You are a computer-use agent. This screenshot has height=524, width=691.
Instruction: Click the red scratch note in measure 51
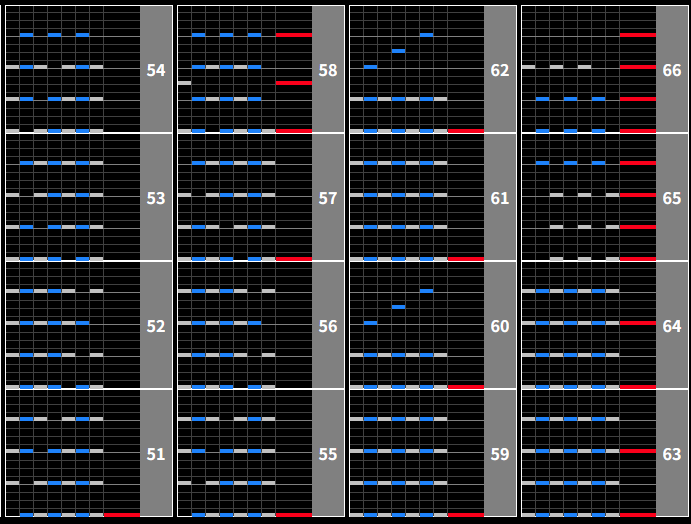click(x=121, y=515)
